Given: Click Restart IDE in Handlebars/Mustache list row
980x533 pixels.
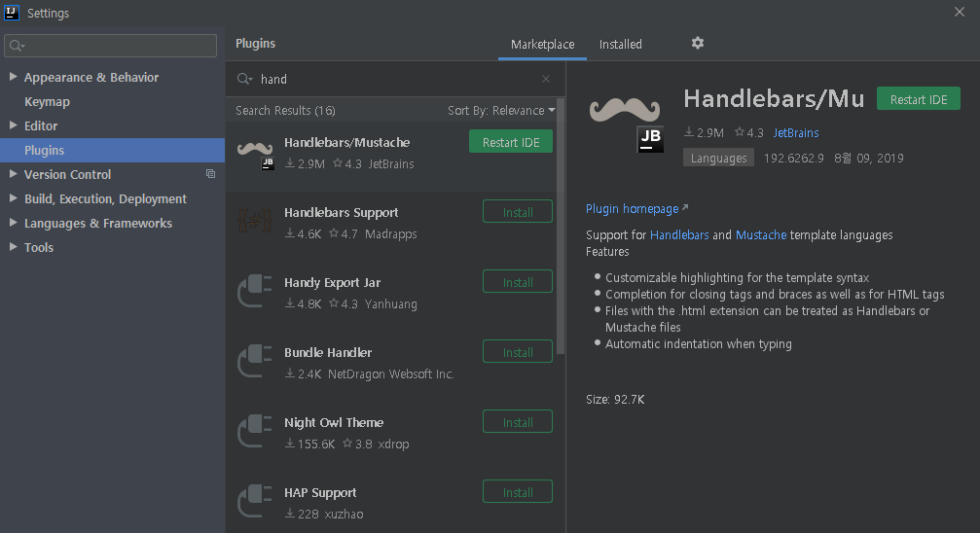Looking at the screenshot, I should pyautogui.click(x=511, y=142).
